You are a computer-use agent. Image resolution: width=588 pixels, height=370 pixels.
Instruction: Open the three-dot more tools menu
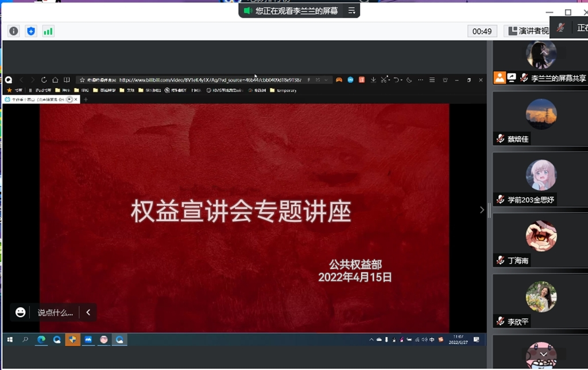point(420,80)
